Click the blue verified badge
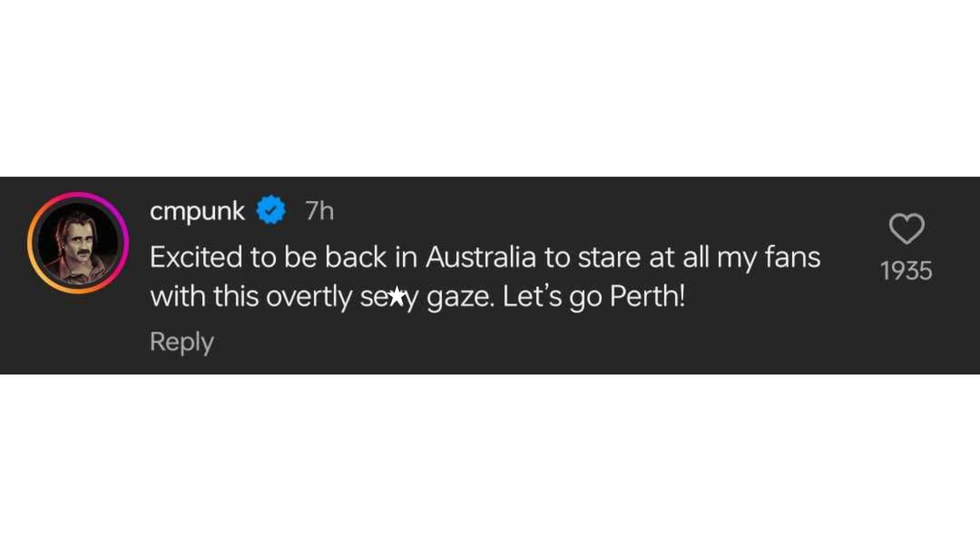Screen dimensions: 980x551 coord(271,210)
